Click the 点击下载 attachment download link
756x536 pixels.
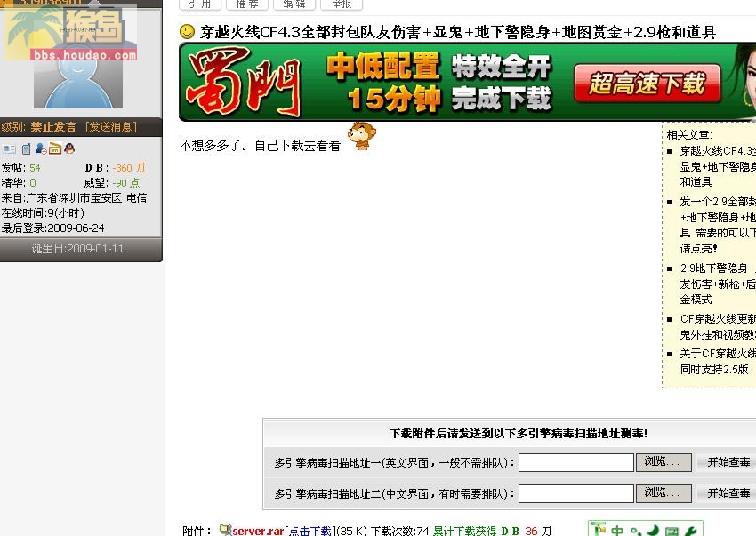coord(310,531)
